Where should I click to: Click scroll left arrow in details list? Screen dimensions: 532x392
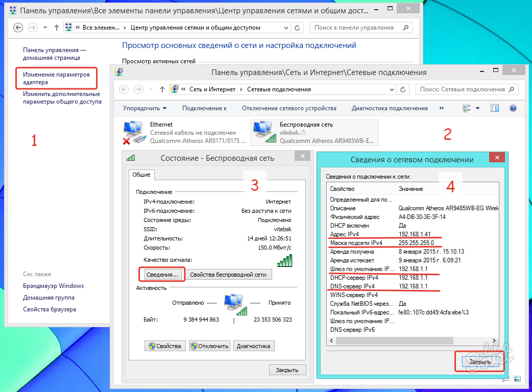(331, 340)
